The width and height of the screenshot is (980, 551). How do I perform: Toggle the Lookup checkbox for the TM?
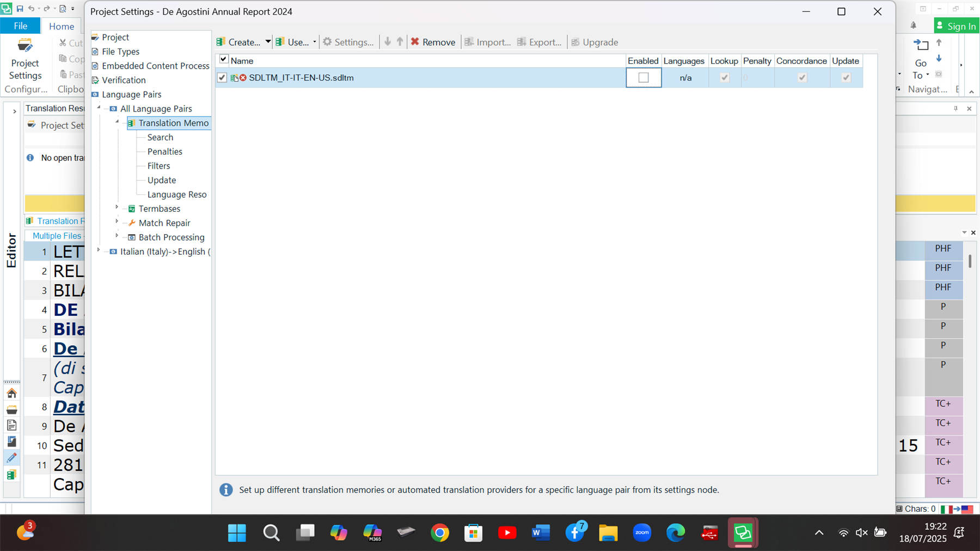pos(724,78)
